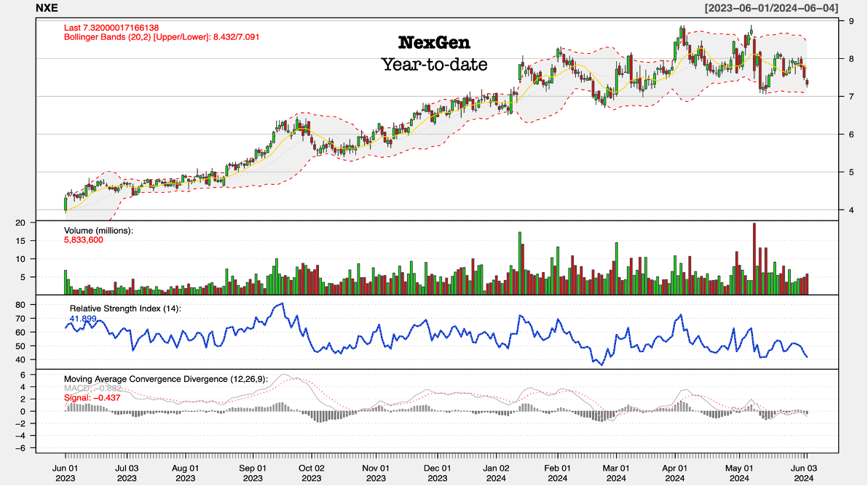Click the 'Dec 01 2023' x-axis label
The image size is (868, 486).
coord(438,473)
